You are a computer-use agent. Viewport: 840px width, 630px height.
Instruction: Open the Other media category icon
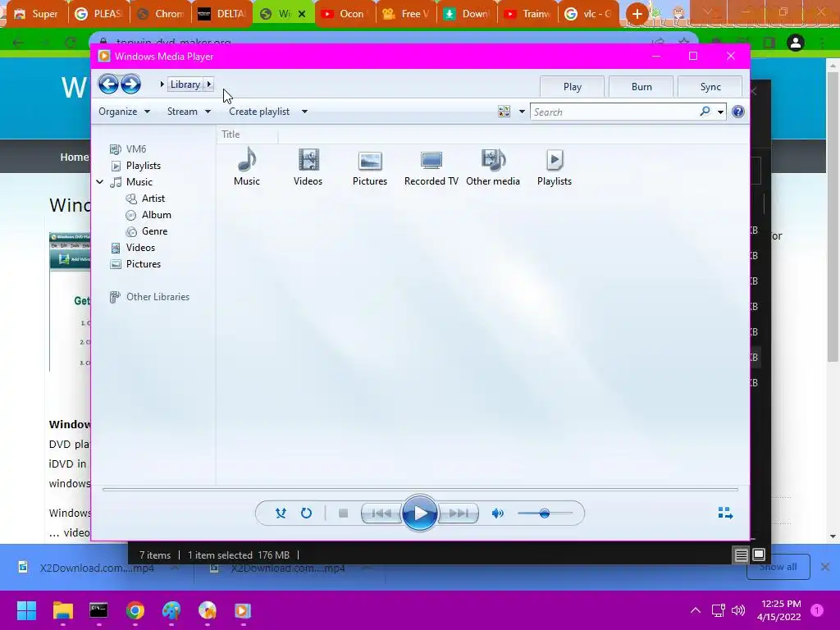(493, 167)
